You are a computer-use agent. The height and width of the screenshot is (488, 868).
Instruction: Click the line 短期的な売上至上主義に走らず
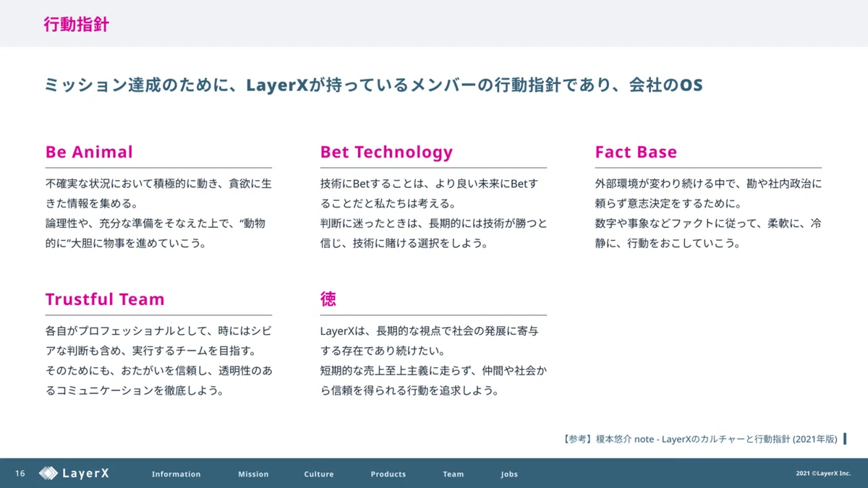point(433,371)
